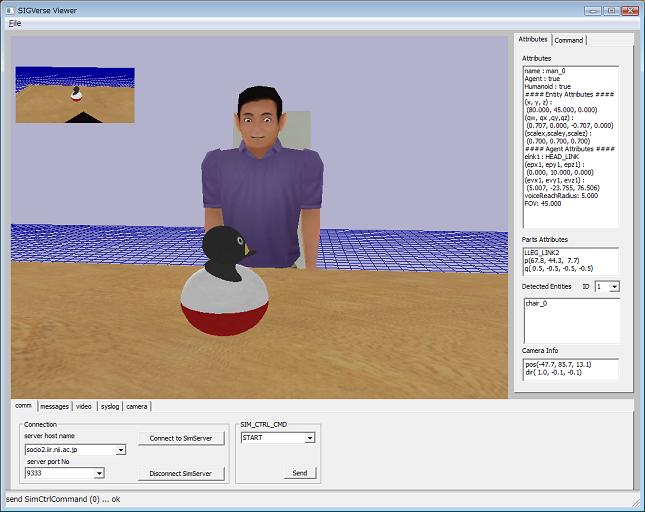Show the camera tab
The width and height of the screenshot is (645, 512).
[137, 406]
